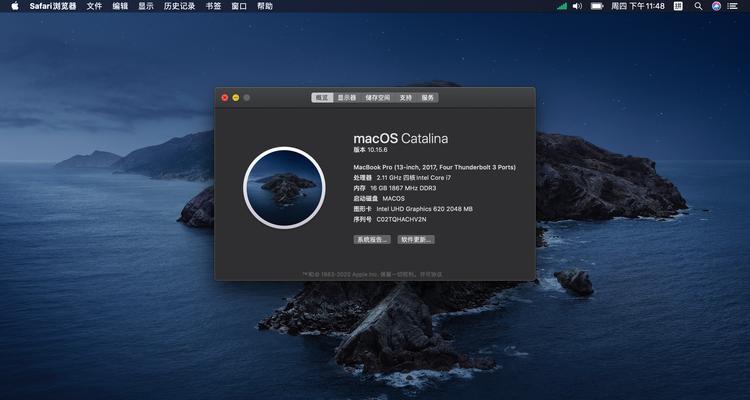Switch to the 概览 tab

[322, 98]
